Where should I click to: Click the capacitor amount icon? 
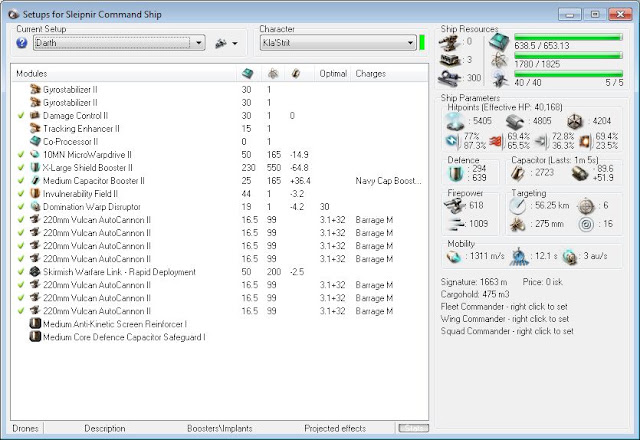[x=517, y=173]
